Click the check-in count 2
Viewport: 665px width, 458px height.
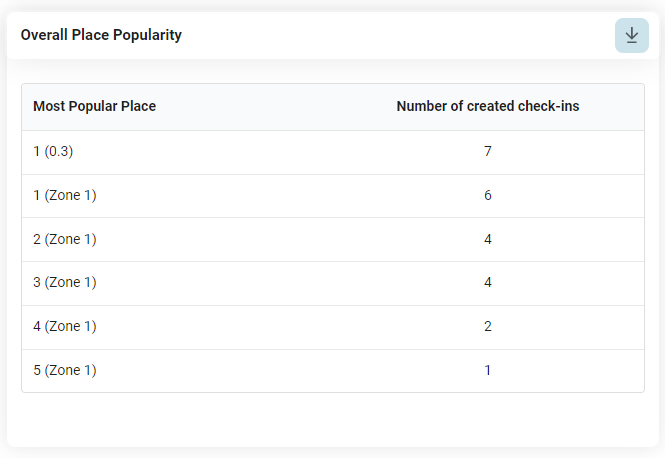pos(488,326)
